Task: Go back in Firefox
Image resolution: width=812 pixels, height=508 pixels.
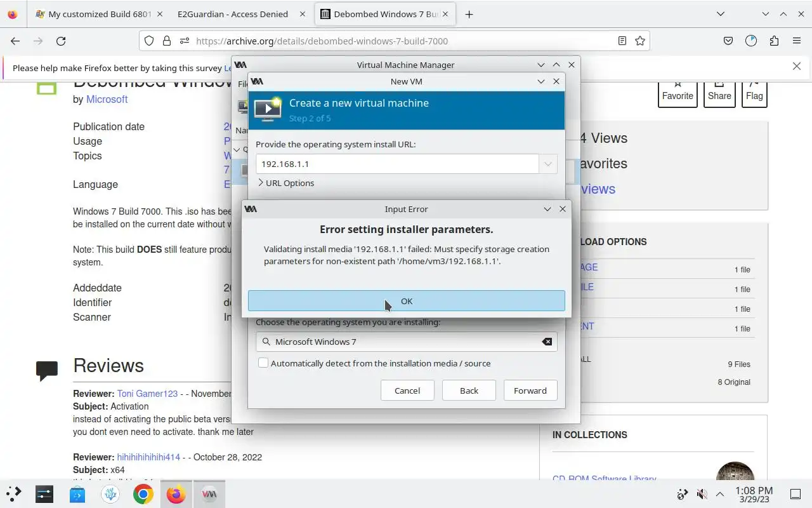Action: pos(15,41)
